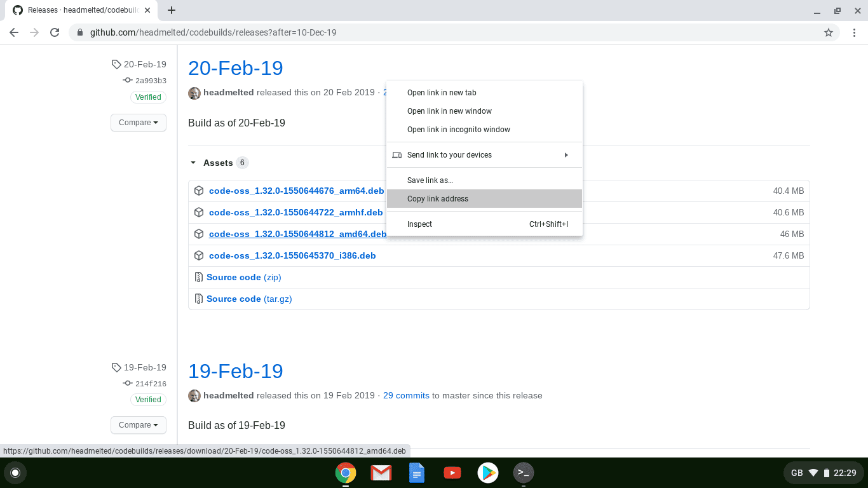Reload the page with refresh icon

point(55,32)
